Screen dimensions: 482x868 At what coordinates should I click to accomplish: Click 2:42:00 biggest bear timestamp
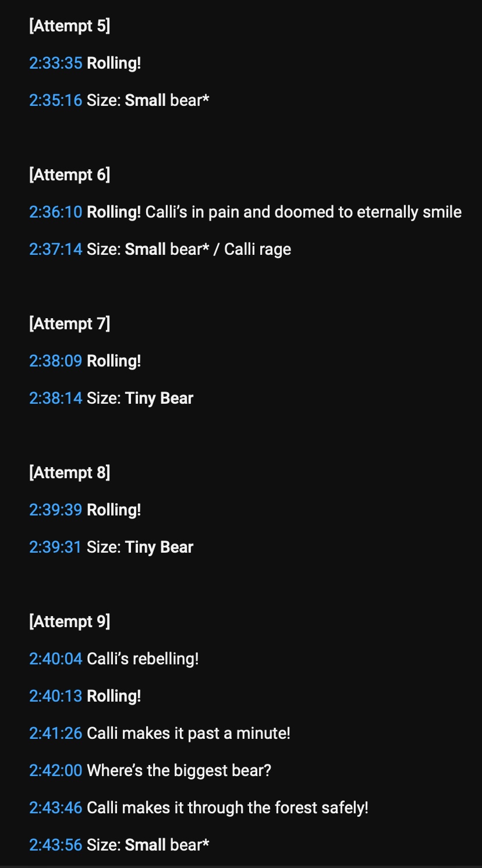pyautogui.click(x=56, y=770)
